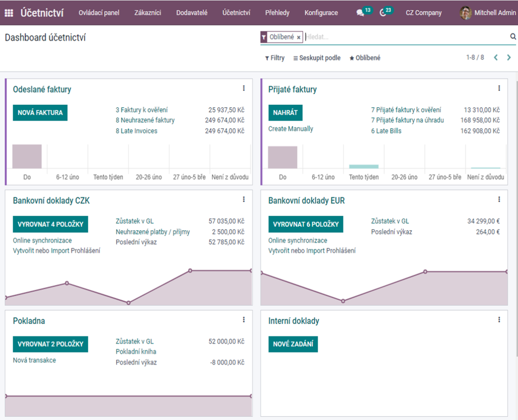Click Online synchronizace in the EUR card
Image resolution: width=518 pixels, height=420 pixels.
click(298, 240)
